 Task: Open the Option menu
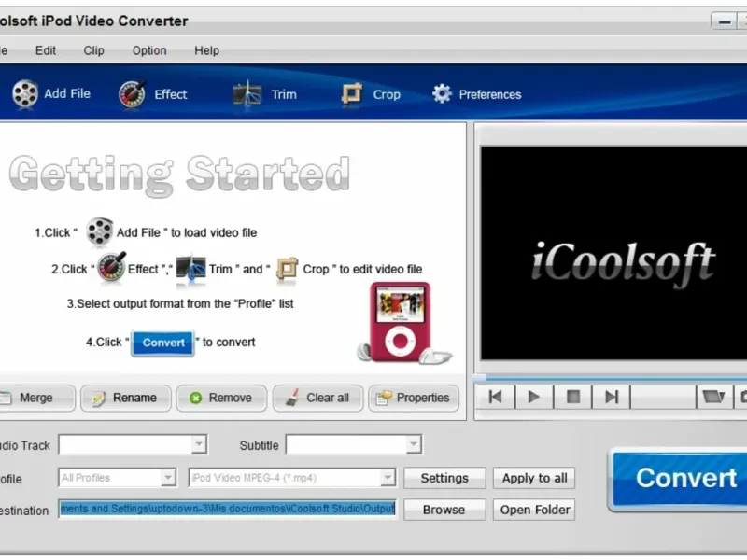(149, 50)
